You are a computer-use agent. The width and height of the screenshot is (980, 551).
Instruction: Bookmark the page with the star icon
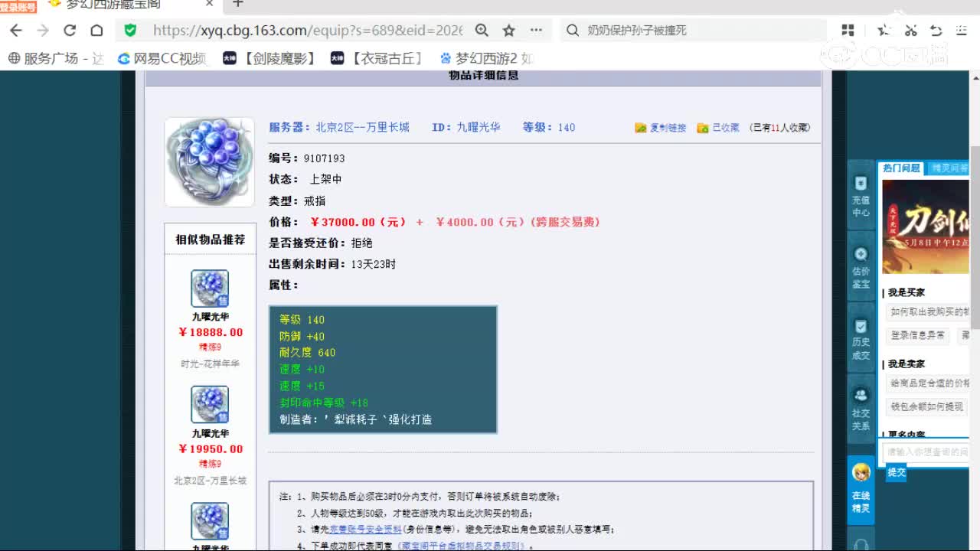508,31
